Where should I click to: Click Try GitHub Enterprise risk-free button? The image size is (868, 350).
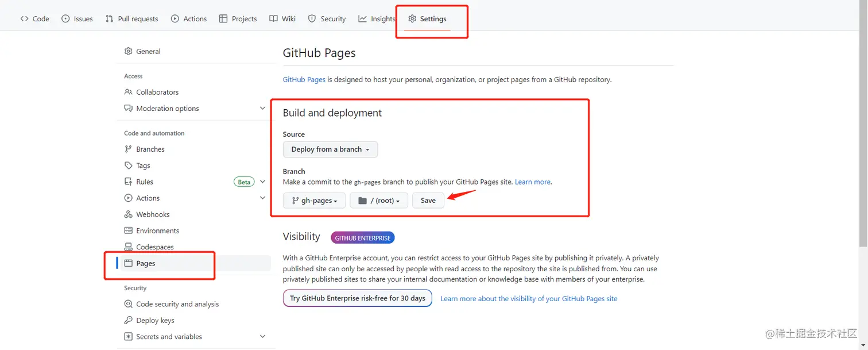[x=358, y=298]
